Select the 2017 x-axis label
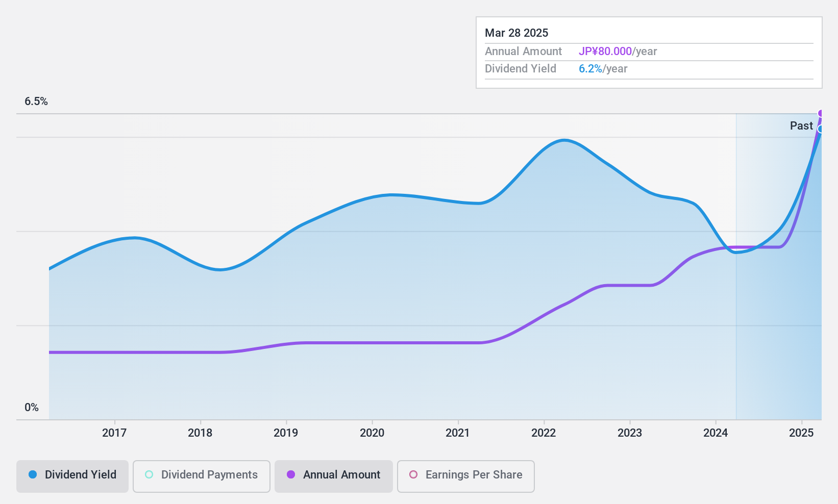This screenshot has width=838, height=504. 114,433
